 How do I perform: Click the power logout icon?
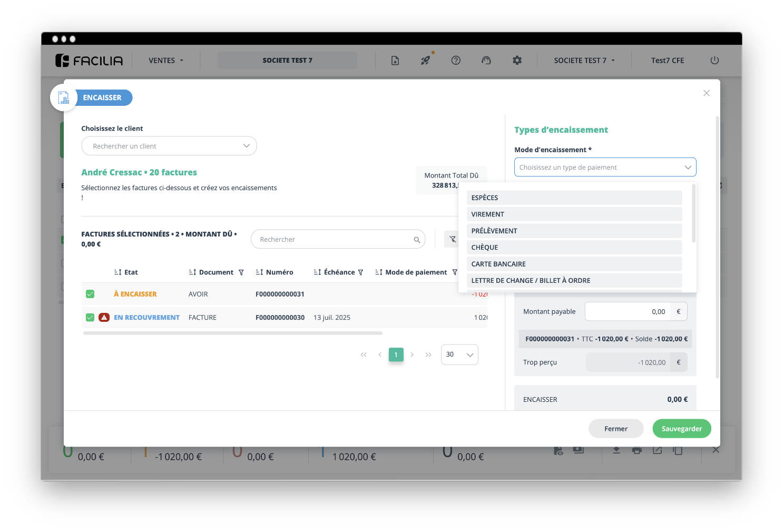coord(714,60)
